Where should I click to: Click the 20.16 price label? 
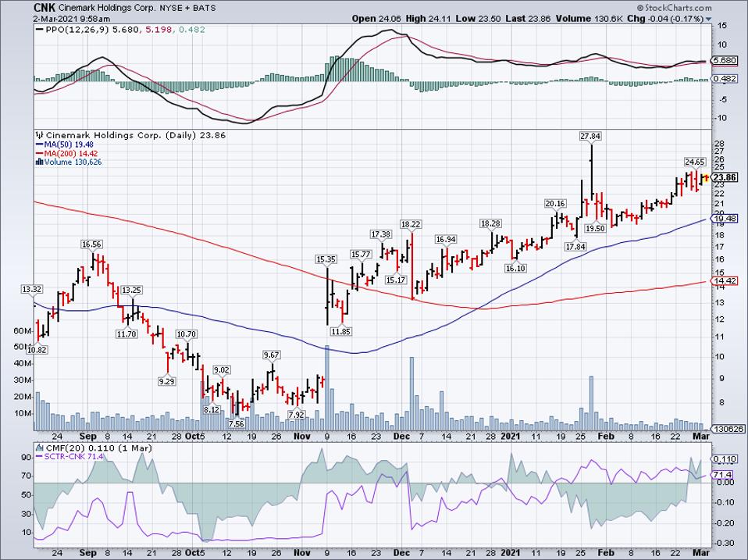555,204
